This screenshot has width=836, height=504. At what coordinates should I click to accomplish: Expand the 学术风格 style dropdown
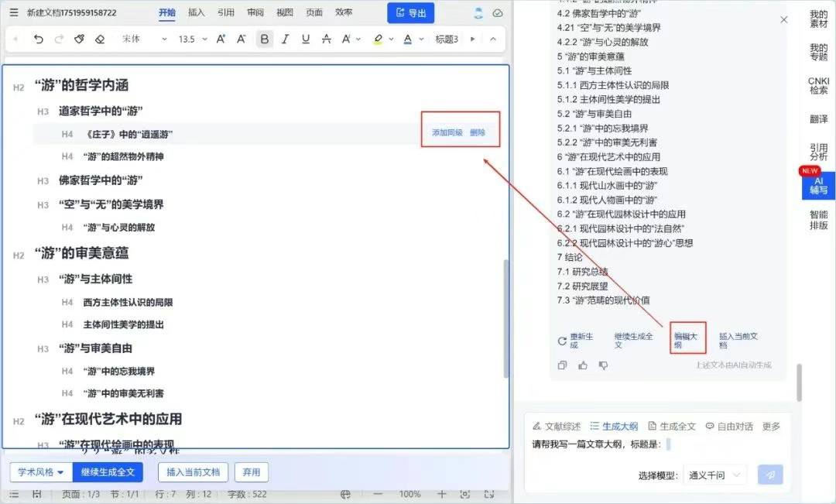coord(41,471)
